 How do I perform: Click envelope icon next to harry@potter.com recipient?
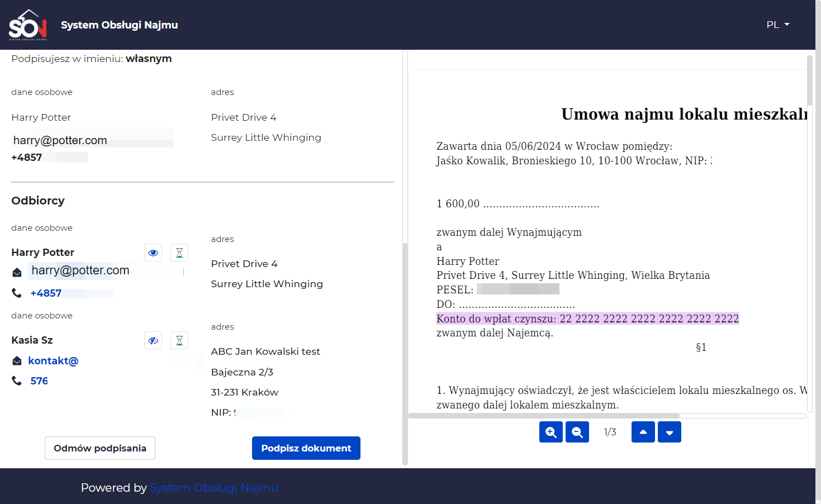pos(17,272)
